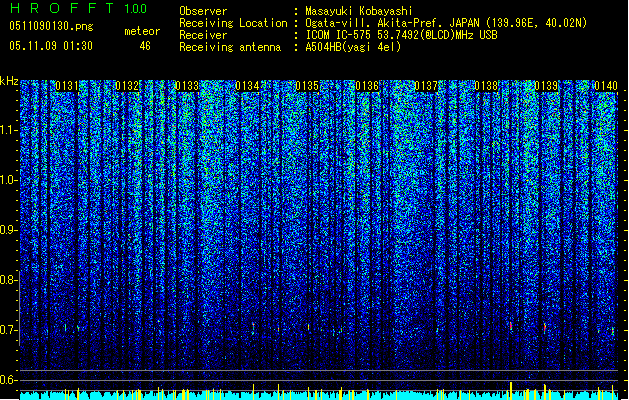Click the meteor echo below 0134 near 0.7 kHz
The image size is (629, 400).
[253, 327]
